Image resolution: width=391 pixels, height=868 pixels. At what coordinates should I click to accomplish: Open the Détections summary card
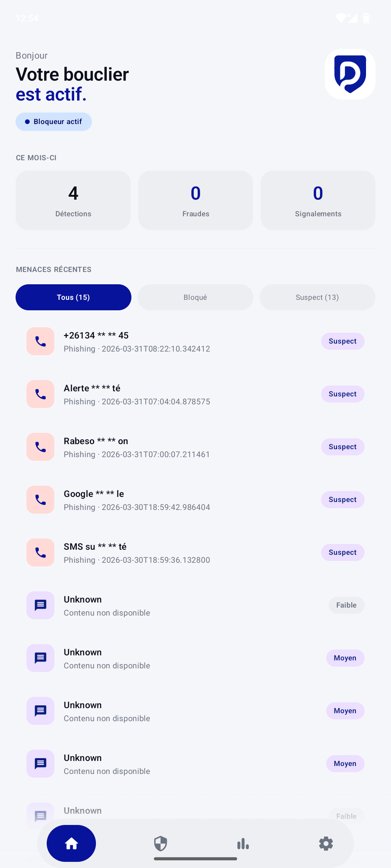coord(73,200)
